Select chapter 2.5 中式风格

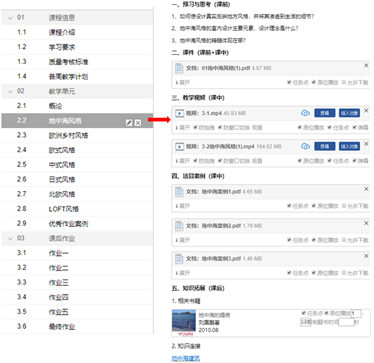77,165
